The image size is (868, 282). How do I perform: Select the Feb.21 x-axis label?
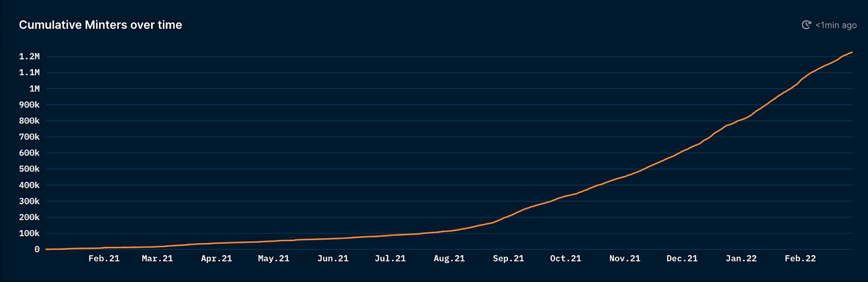pos(104,259)
